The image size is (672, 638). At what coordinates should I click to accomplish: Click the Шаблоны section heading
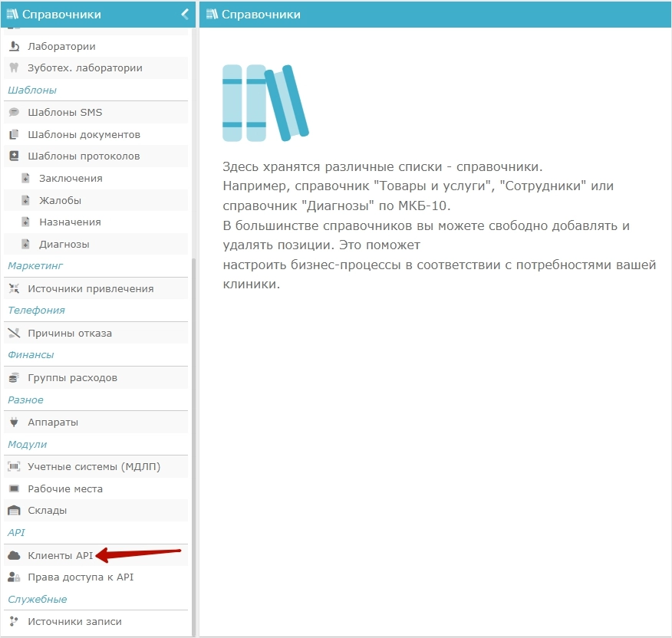click(32, 90)
